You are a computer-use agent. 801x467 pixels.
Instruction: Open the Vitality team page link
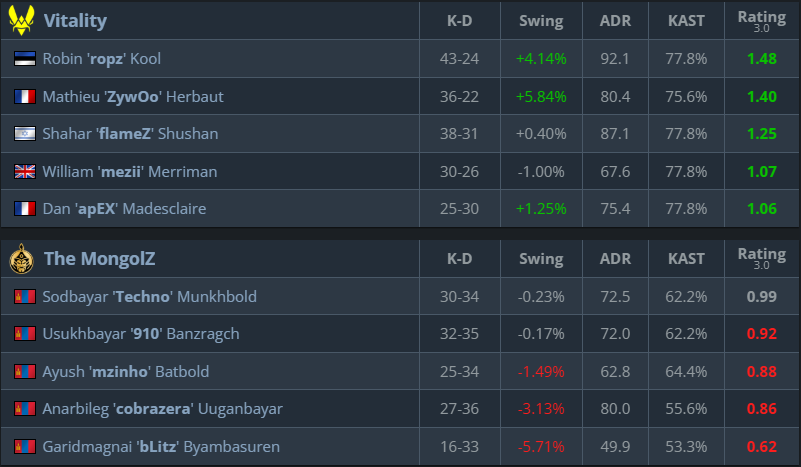point(75,21)
